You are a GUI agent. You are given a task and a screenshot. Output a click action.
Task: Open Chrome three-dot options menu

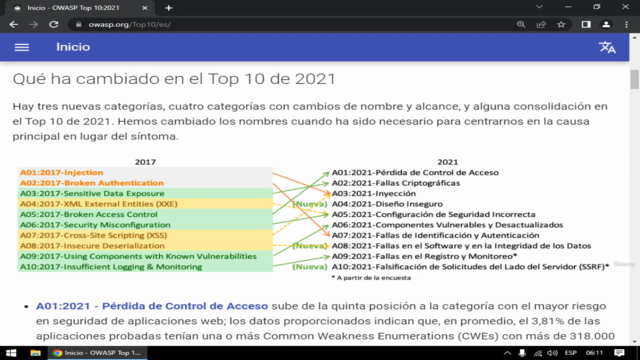click(x=627, y=24)
